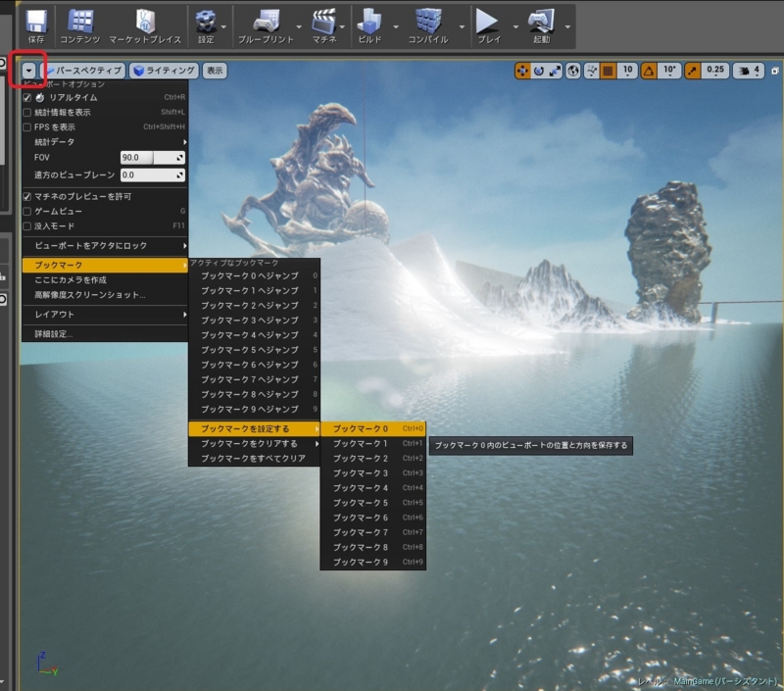Open プレイ options dropdown arrow

[x=515, y=26]
